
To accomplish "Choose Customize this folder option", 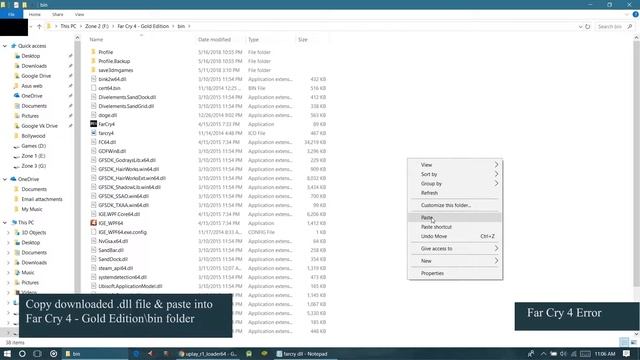I will pos(455,205).
